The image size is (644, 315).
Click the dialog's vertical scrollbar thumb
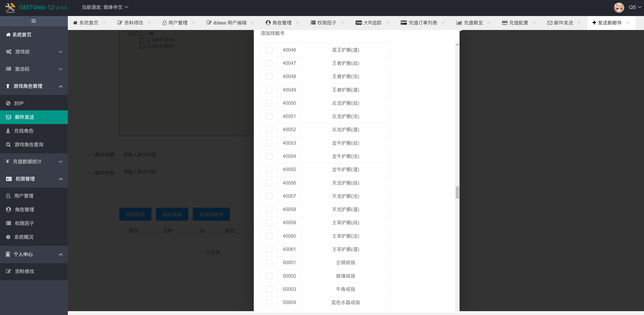[x=457, y=192]
